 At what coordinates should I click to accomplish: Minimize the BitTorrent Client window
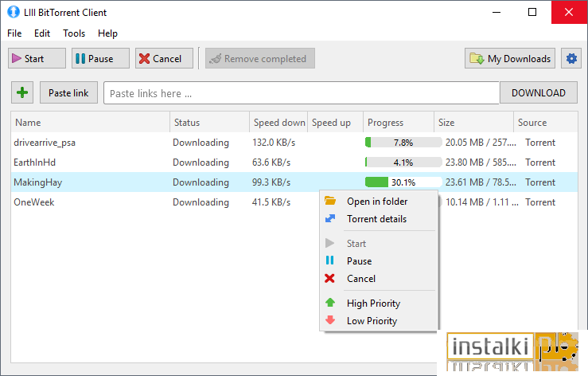496,12
